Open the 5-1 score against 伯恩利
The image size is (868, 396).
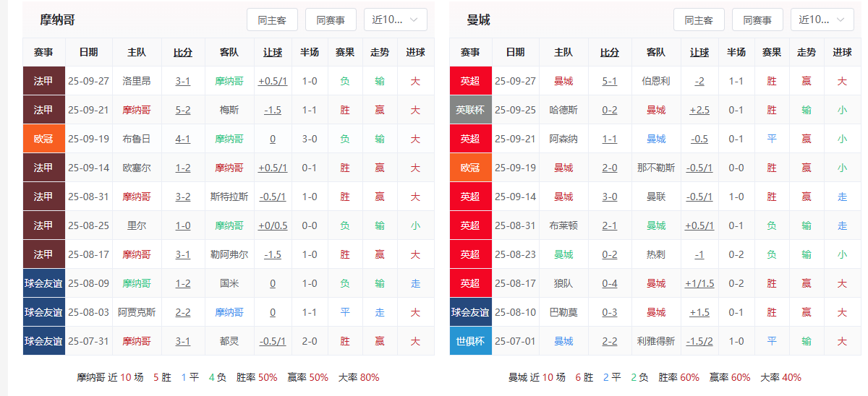pyautogui.click(x=610, y=81)
